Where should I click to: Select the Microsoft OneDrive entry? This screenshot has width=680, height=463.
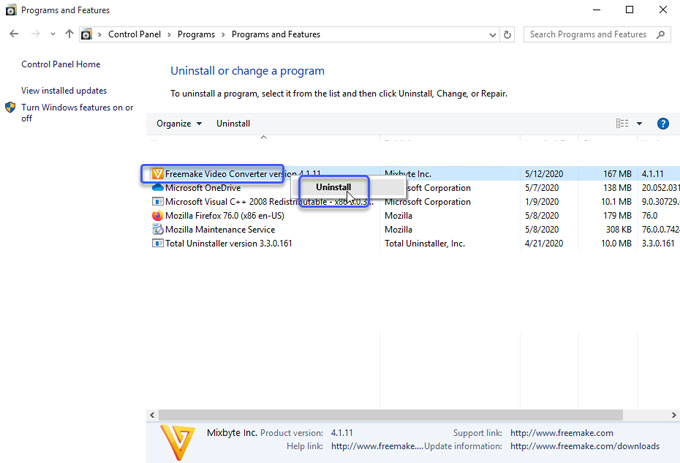[x=203, y=188]
